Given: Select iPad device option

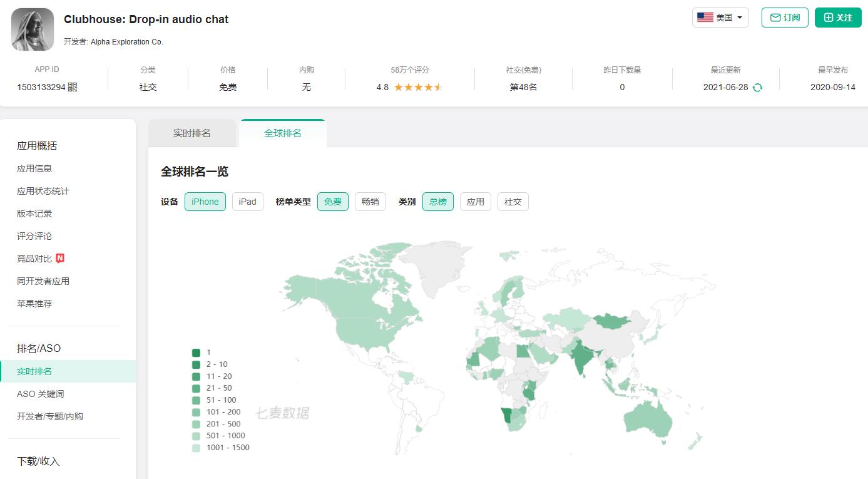Looking at the screenshot, I should (x=247, y=202).
